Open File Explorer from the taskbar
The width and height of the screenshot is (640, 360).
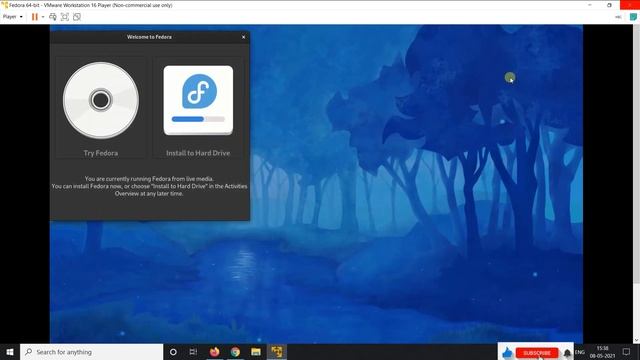tap(256, 352)
